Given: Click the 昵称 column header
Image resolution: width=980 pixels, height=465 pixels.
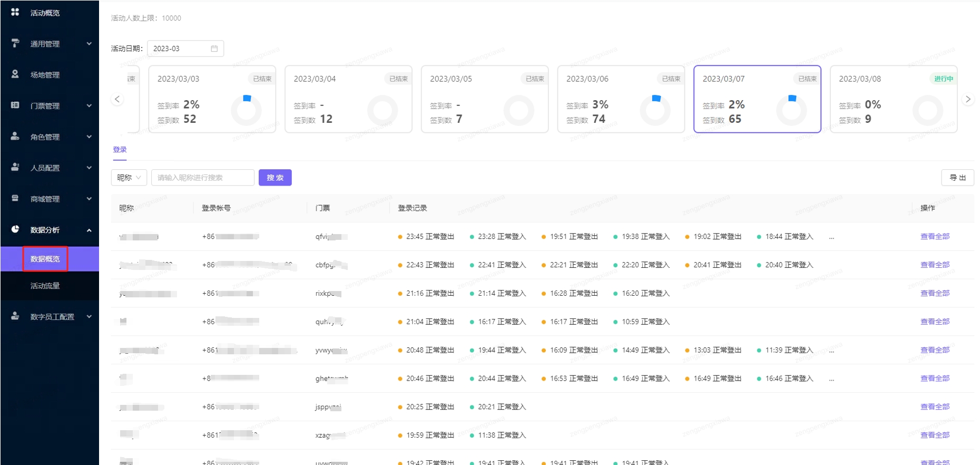Looking at the screenshot, I should pyautogui.click(x=126, y=208).
